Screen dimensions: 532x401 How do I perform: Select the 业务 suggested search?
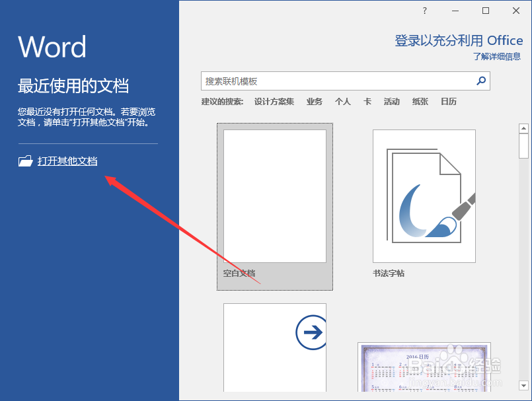pos(314,102)
